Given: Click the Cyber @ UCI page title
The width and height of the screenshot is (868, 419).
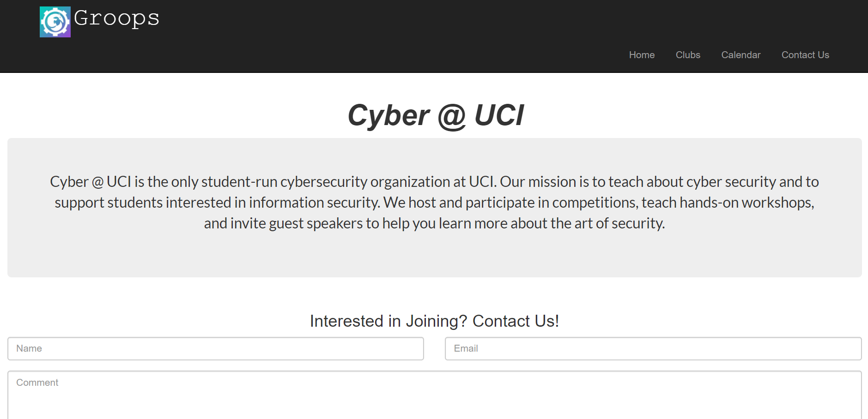Looking at the screenshot, I should (435, 115).
